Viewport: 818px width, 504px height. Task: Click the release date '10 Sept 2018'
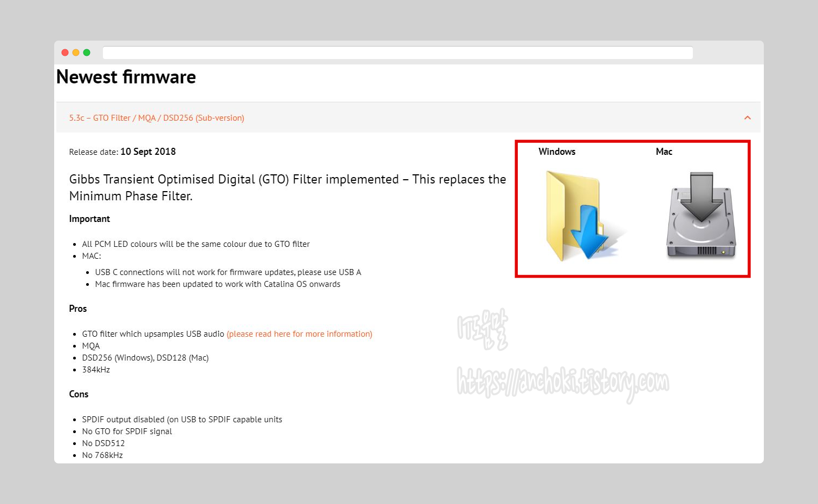[x=148, y=152]
